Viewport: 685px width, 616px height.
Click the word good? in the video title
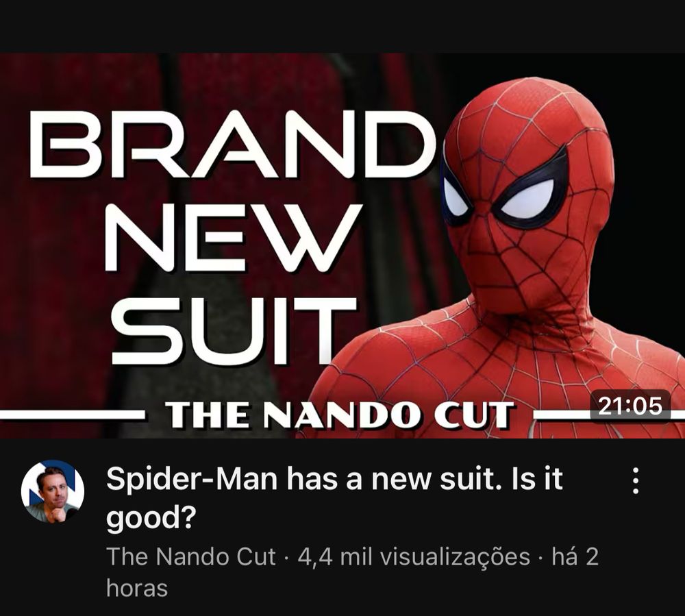[150, 518]
